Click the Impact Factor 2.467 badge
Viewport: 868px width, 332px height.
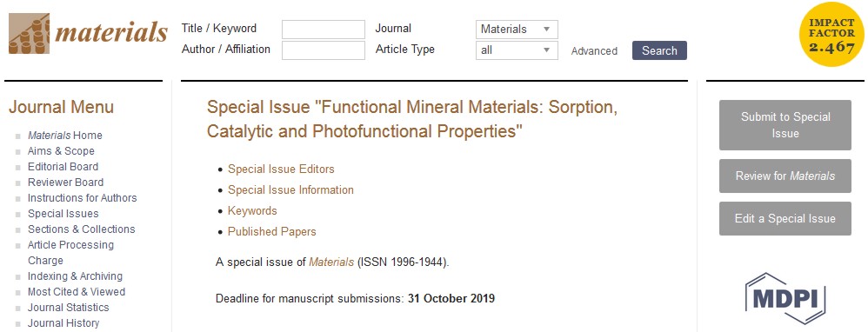pos(831,34)
